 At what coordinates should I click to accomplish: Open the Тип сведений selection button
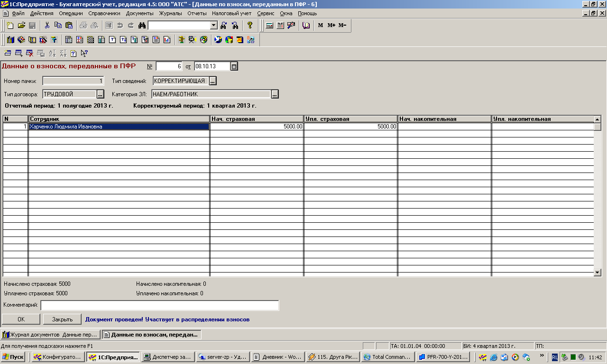(212, 81)
